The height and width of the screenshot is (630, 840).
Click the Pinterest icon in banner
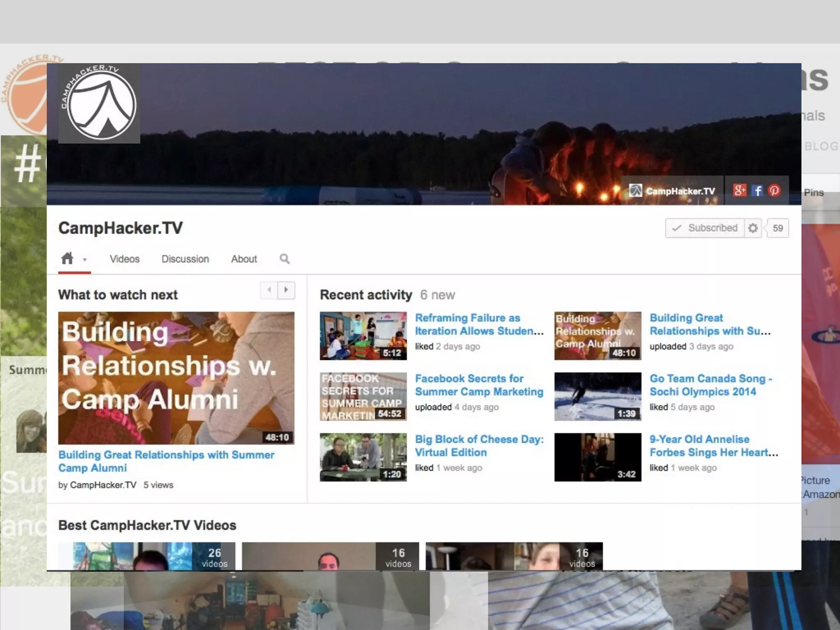click(x=774, y=191)
